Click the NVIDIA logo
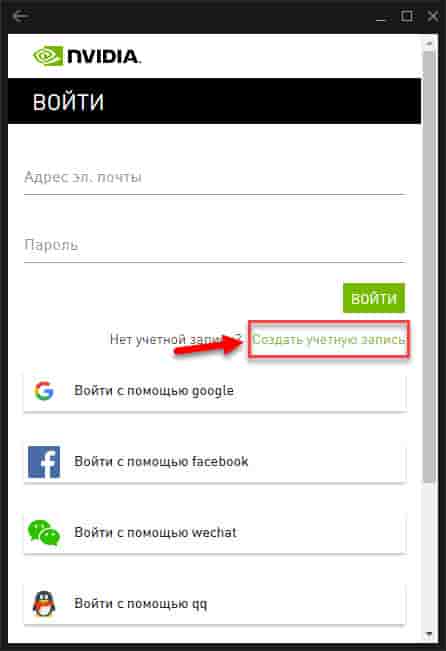Image resolution: width=446 pixels, height=651 pixels. [87, 56]
